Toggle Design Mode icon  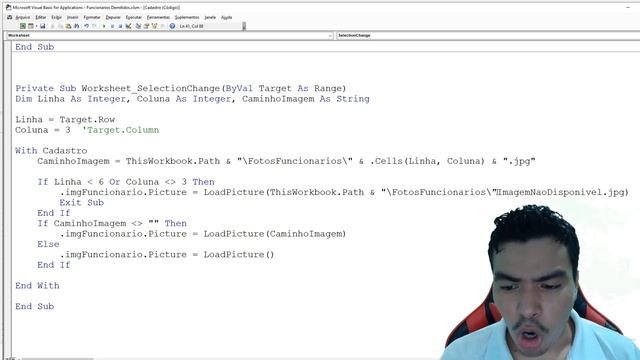coord(128,26)
